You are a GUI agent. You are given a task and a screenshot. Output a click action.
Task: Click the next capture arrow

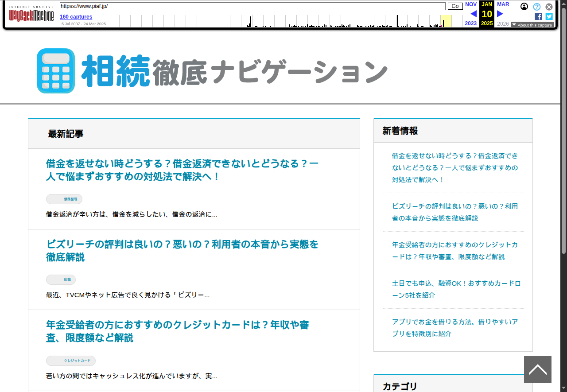[500, 14]
